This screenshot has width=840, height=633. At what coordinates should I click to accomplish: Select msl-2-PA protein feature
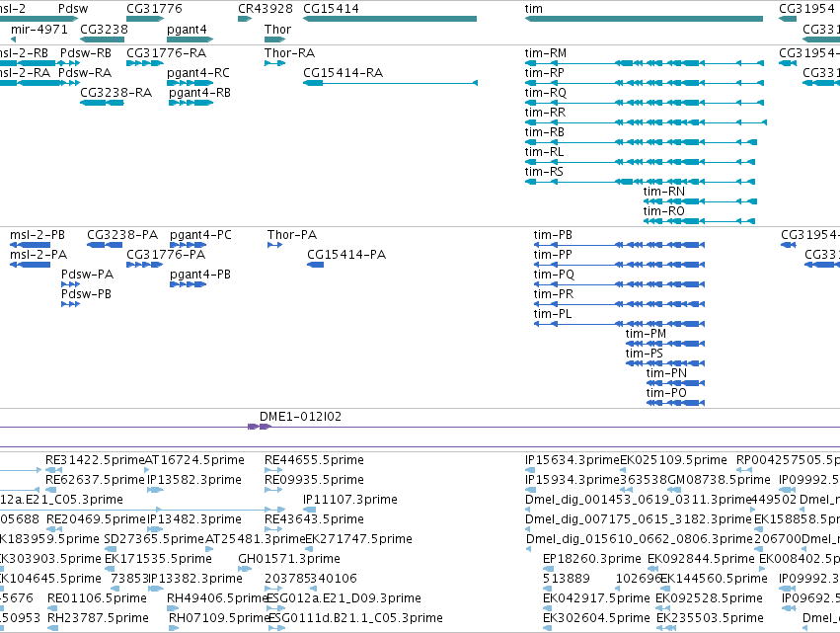tap(31, 265)
